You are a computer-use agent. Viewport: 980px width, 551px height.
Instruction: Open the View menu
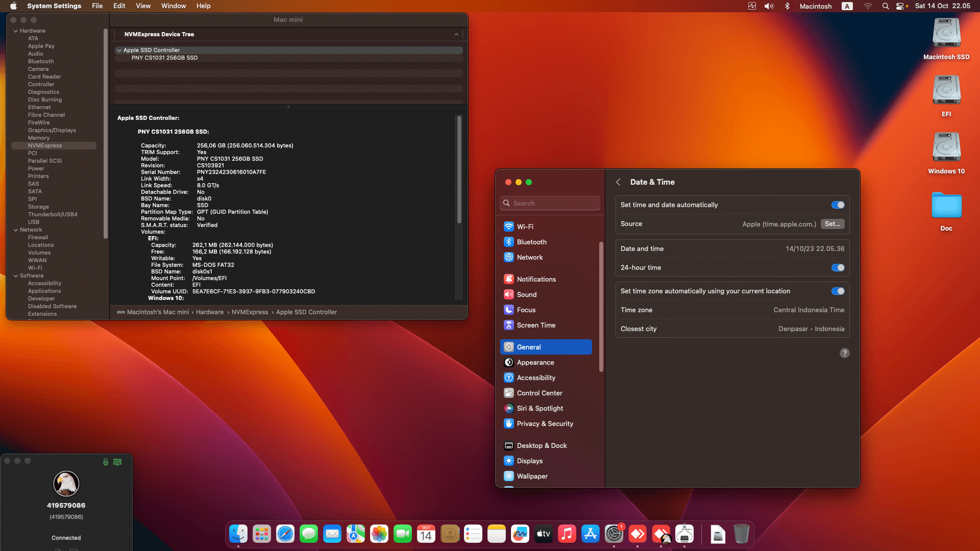coord(143,6)
